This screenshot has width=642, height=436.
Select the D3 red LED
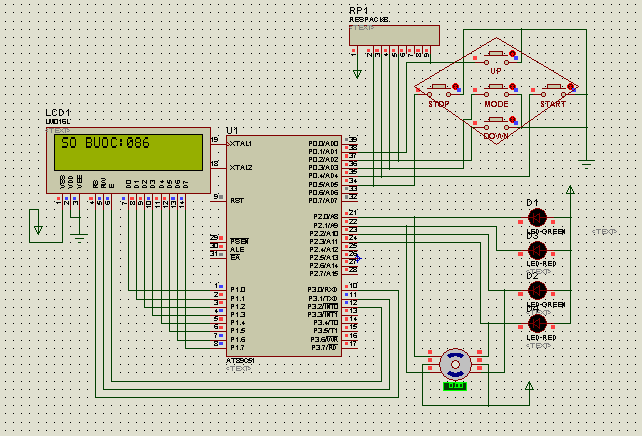(x=538, y=249)
